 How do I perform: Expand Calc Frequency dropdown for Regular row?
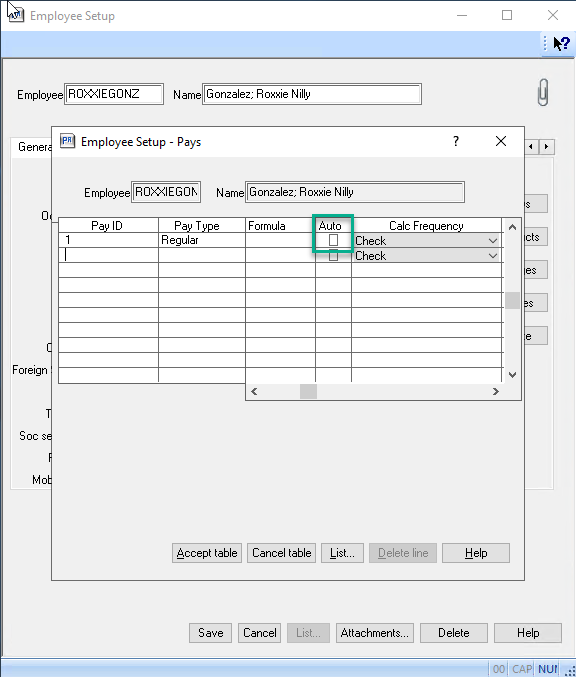(x=493, y=240)
